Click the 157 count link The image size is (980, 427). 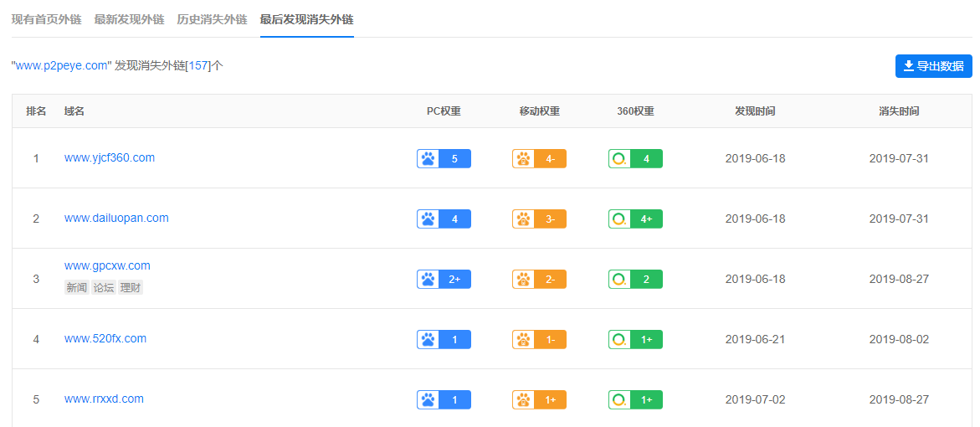(198, 65)
